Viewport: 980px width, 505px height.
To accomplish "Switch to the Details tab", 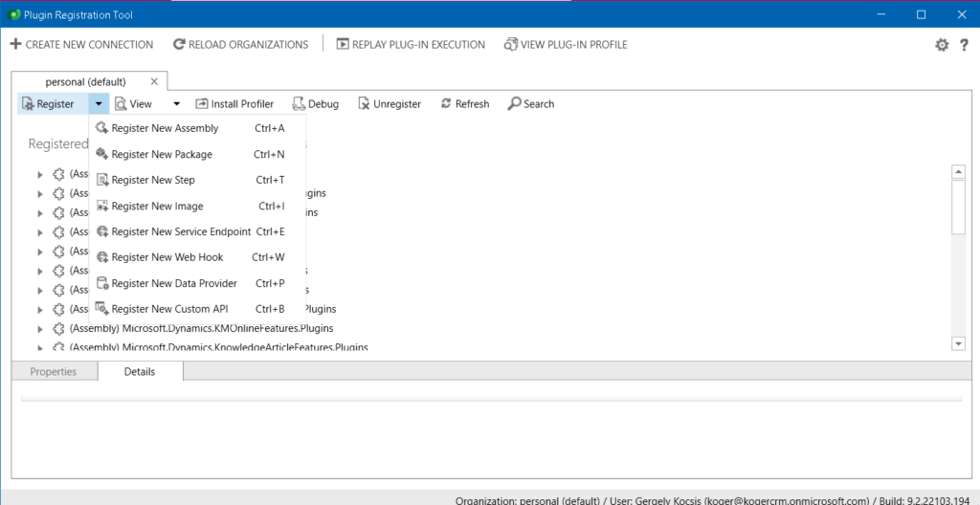I will [140, 371].
